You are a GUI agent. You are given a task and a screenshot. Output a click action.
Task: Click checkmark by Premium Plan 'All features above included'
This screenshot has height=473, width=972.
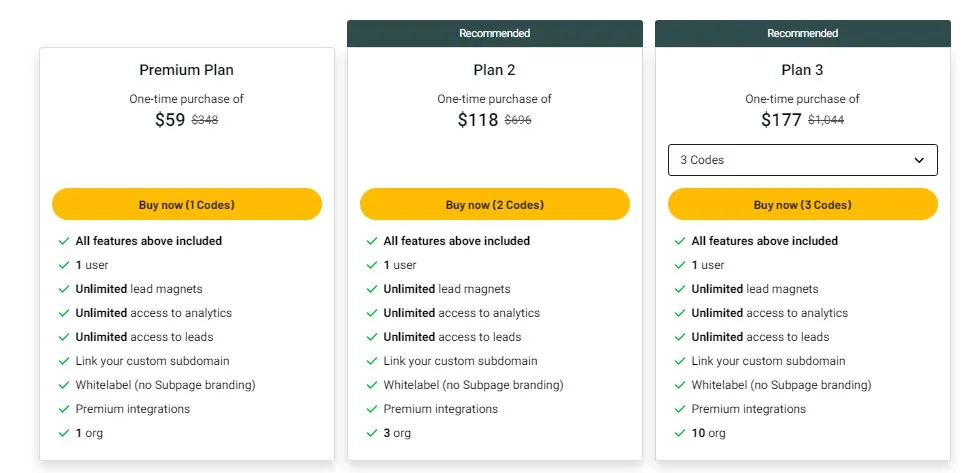coord(64,241)
